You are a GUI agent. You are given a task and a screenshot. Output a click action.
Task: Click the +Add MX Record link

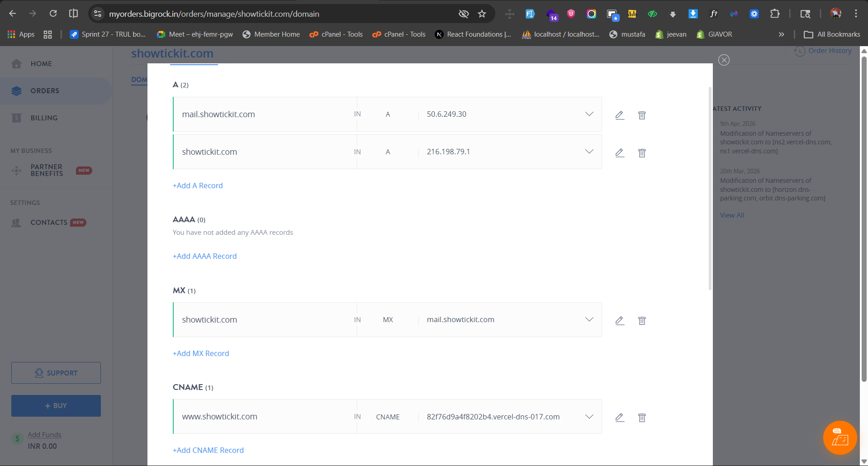point(201,353)
